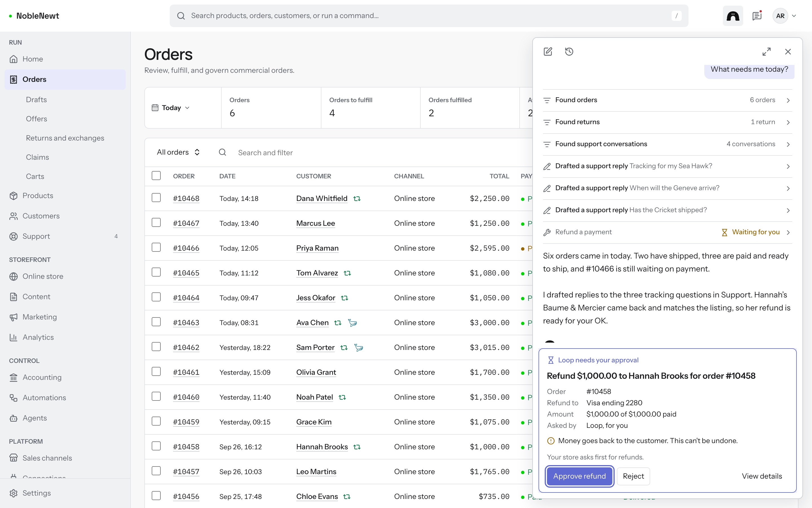Screen dimensions: 812x508
Task: Open the messages inbox icon
Action: (757, 16)
